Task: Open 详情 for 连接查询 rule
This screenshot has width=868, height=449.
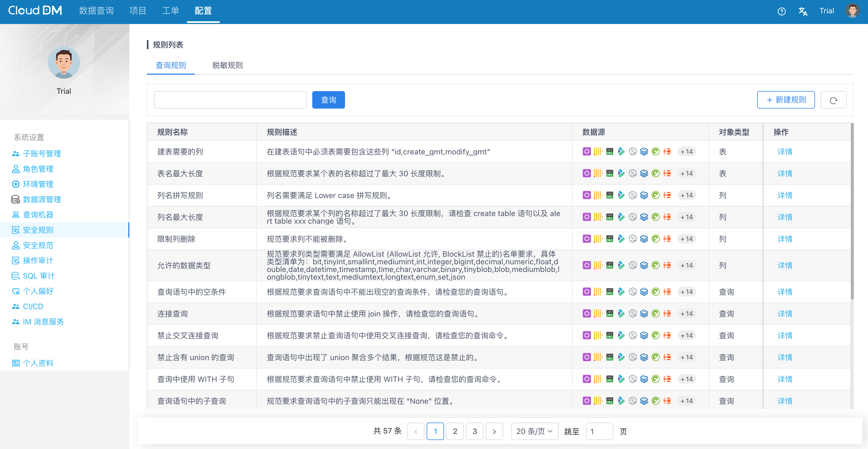Action: (785, 314)
